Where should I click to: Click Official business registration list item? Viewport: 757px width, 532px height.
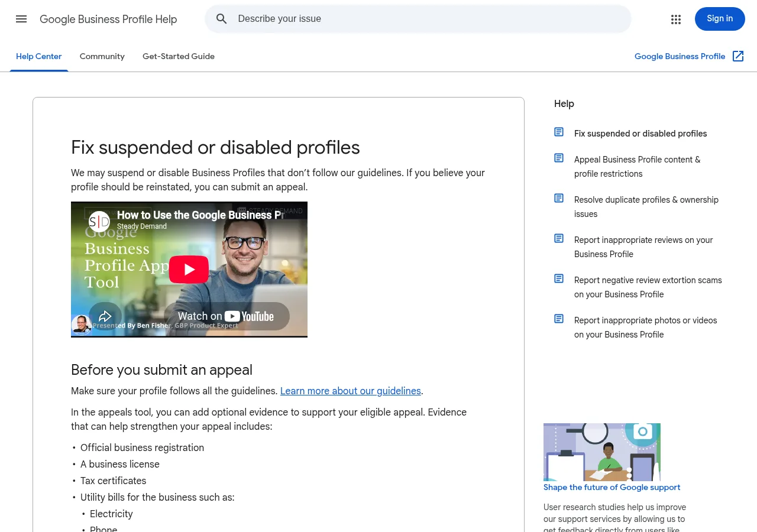click(x=142, y=448)
